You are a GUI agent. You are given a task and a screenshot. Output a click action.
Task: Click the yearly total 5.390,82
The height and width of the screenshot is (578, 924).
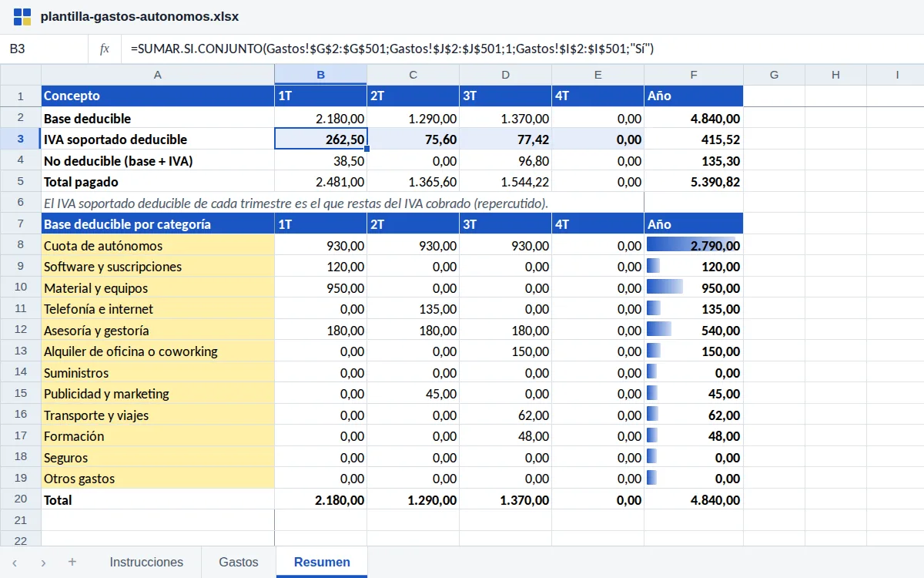pos(694,182)
